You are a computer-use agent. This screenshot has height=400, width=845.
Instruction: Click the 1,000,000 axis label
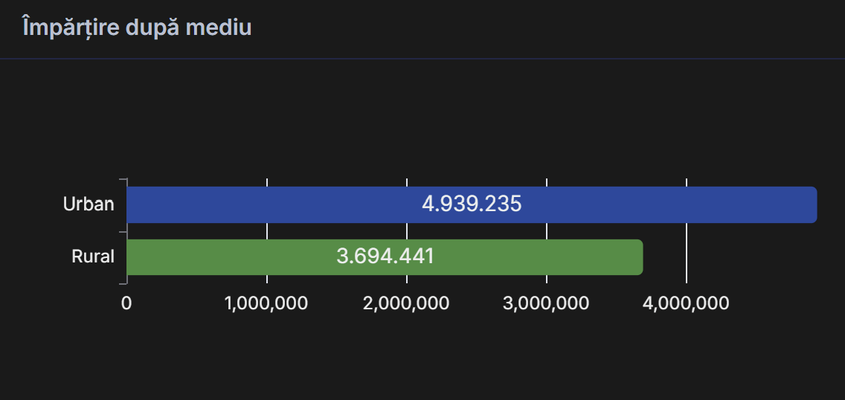click(x=267, y=303)
